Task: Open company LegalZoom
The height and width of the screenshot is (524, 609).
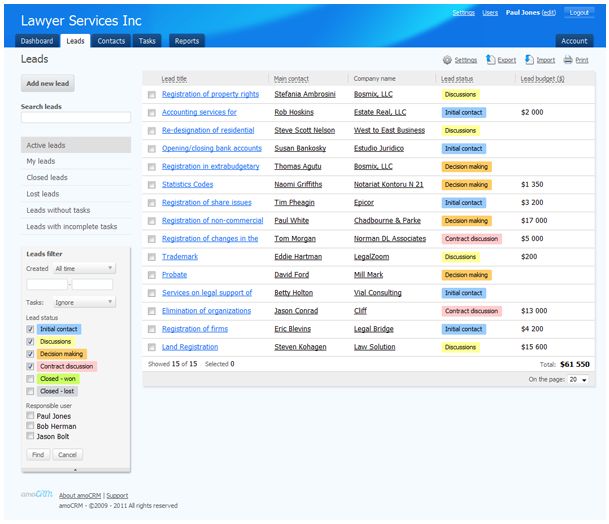Action: (x=371, y=257)
